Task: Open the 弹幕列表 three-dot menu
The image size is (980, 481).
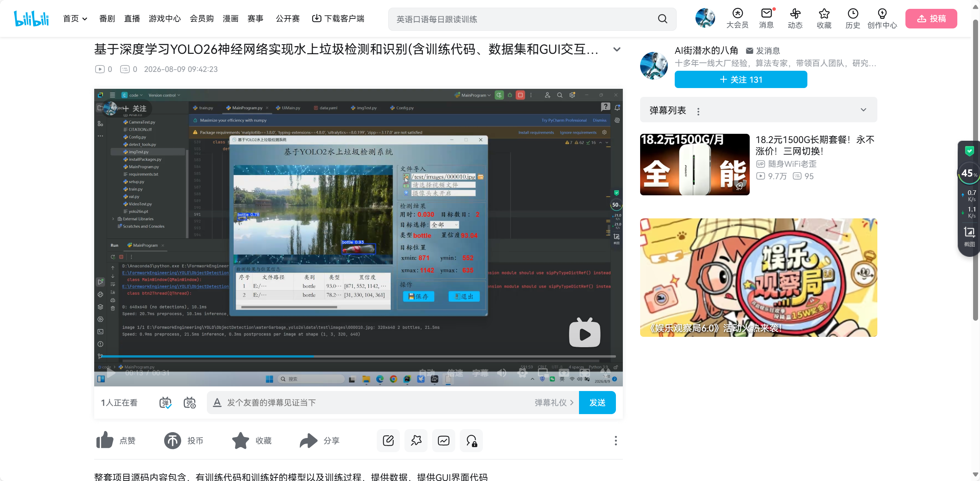Action: tap(698, 111)
